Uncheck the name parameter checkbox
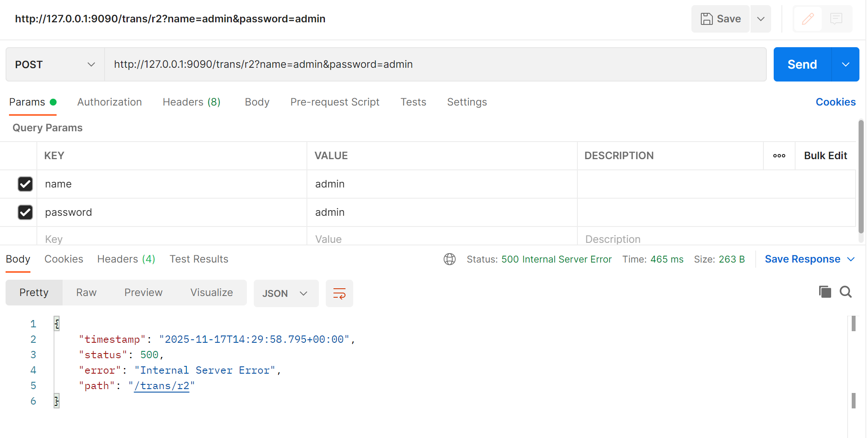 25,184
